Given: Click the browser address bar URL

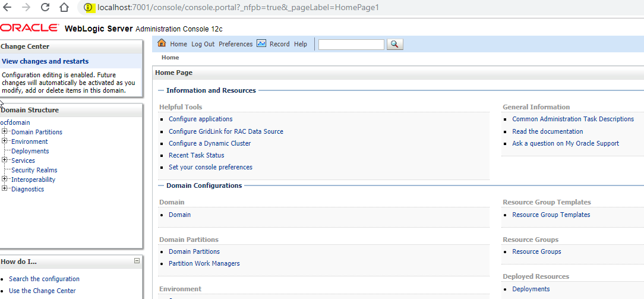Looking at the screenshot, I should [238, 7].
